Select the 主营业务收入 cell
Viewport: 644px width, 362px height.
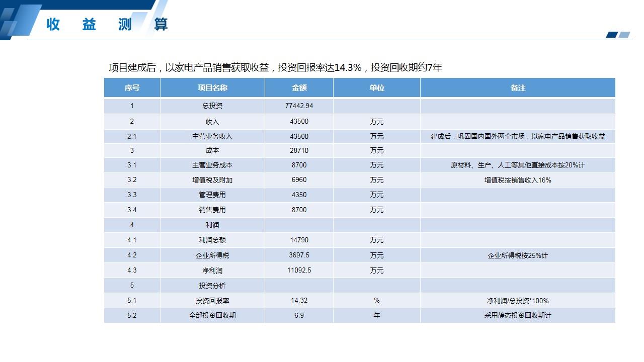212,136
